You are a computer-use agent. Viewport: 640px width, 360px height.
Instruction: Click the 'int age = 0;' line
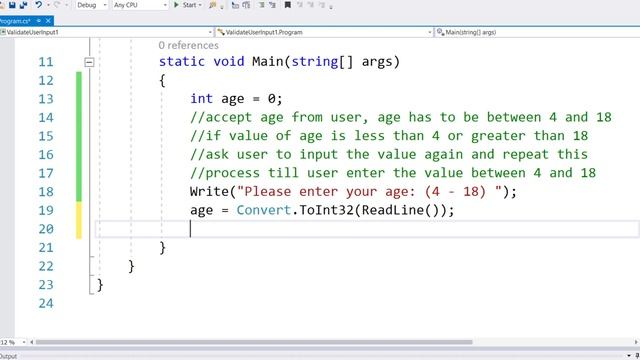point(236,99)
